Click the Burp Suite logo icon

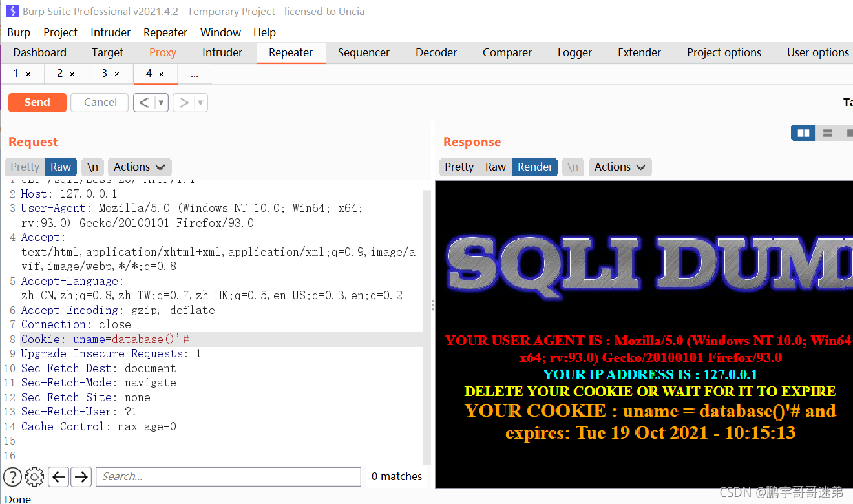(12, 11)
